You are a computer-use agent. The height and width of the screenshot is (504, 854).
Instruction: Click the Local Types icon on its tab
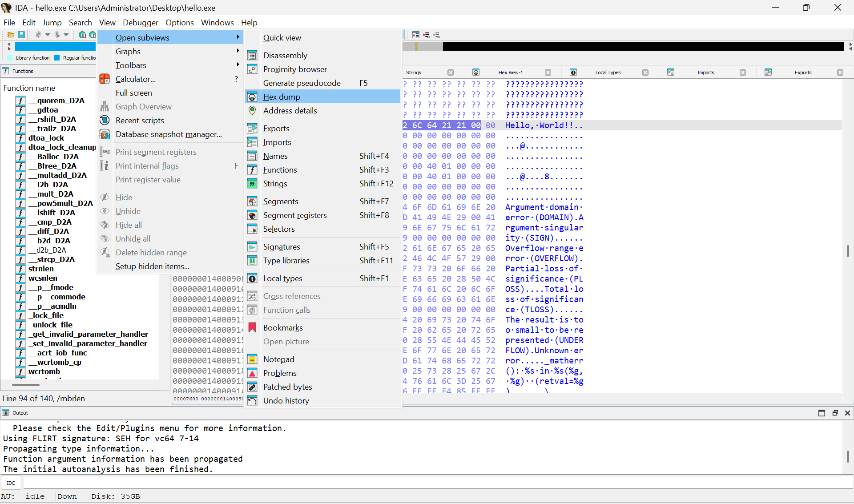[574, 72]
